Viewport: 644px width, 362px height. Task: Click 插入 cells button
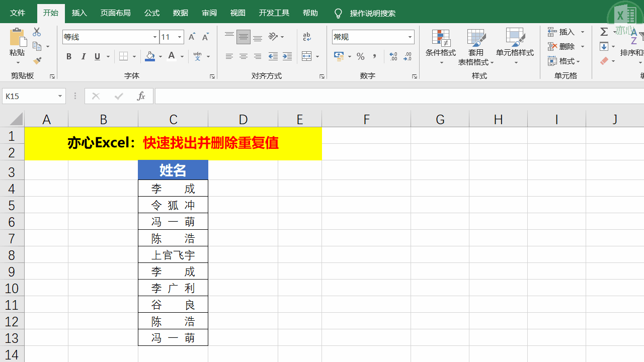pyautogui.click(x=567, y=32)
